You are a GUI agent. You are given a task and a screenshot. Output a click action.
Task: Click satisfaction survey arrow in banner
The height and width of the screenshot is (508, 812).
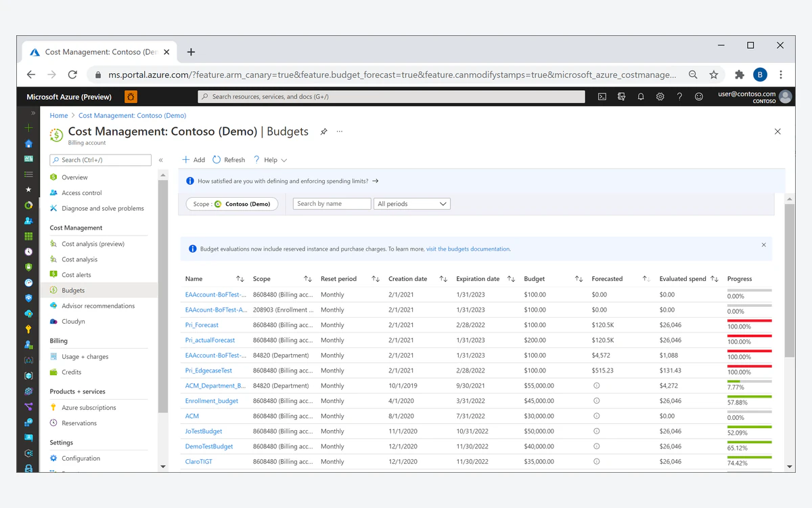click(376, 182)
